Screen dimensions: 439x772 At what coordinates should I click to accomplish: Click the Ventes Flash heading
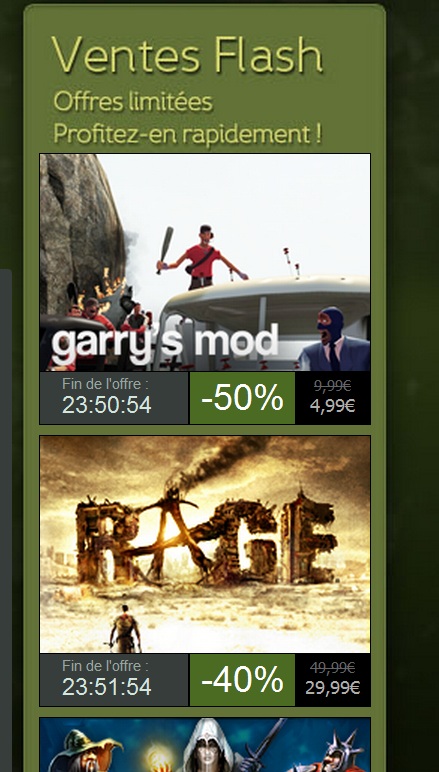click(187, 54)
